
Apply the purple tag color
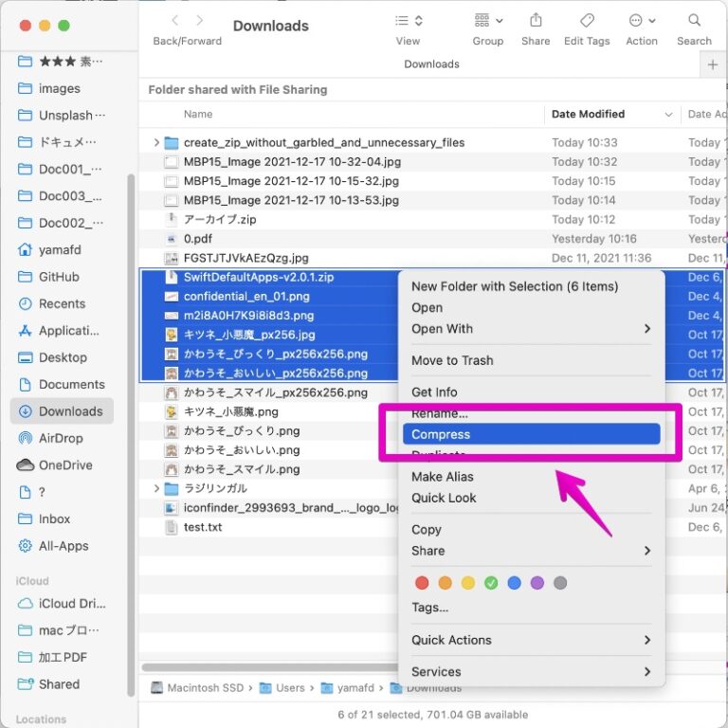click(x=537, y=583)
